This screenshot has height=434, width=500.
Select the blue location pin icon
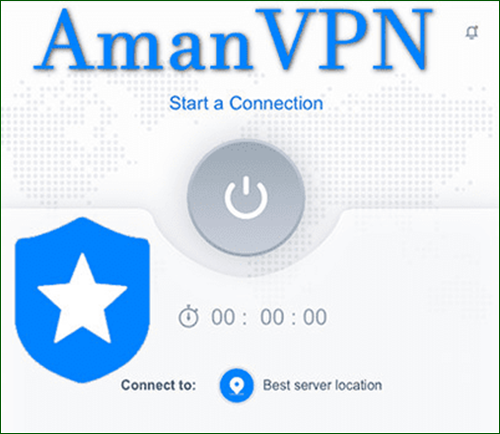(x=237, y=385)
